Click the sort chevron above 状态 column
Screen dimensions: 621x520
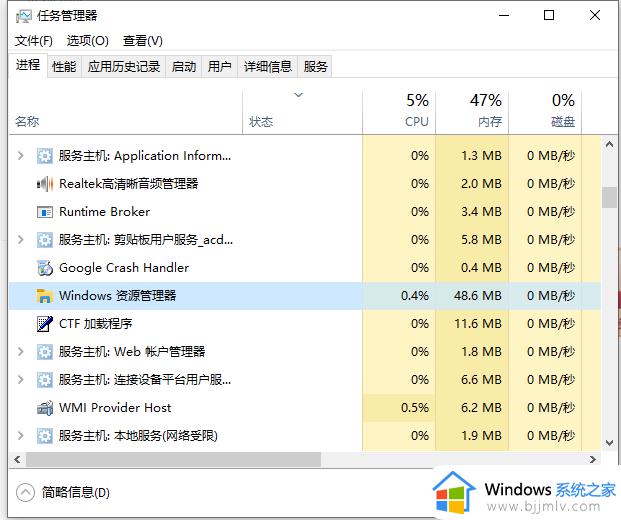pyautogui.click(x=298, y=95)
